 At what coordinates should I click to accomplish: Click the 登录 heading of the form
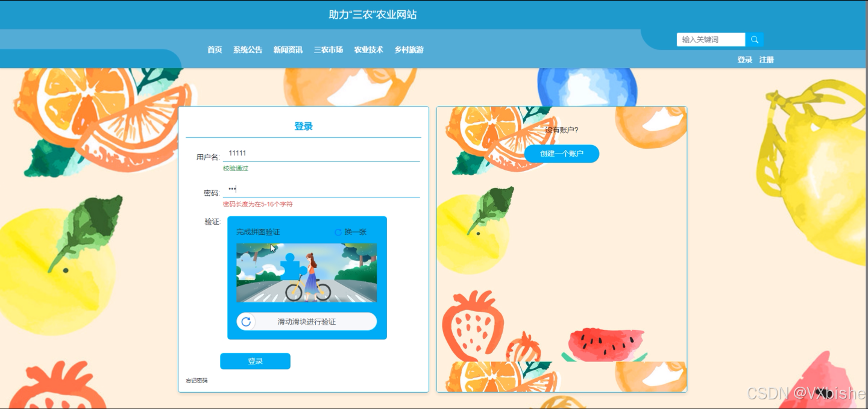click(x=303, y=126)
